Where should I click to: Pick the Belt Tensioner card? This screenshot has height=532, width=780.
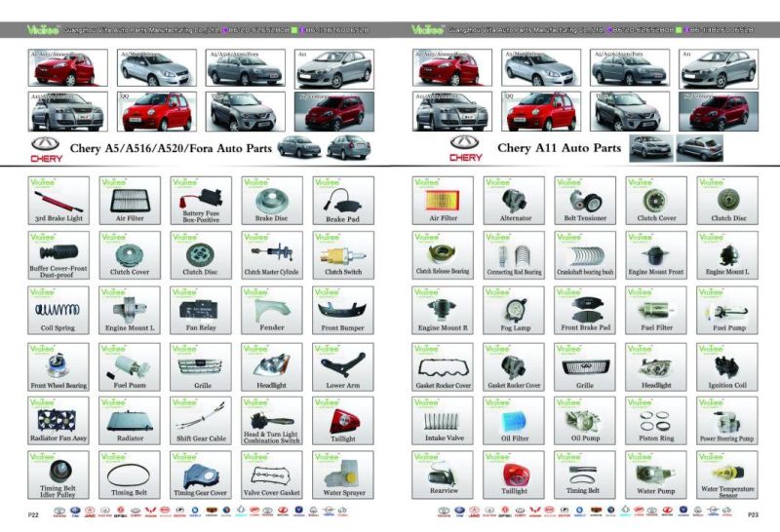(x=585, y=201)
